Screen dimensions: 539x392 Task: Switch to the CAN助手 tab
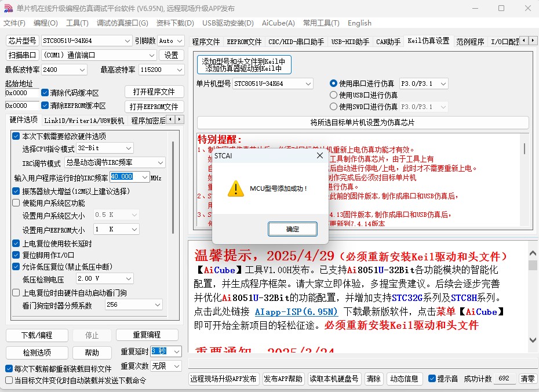click(388, 42)
